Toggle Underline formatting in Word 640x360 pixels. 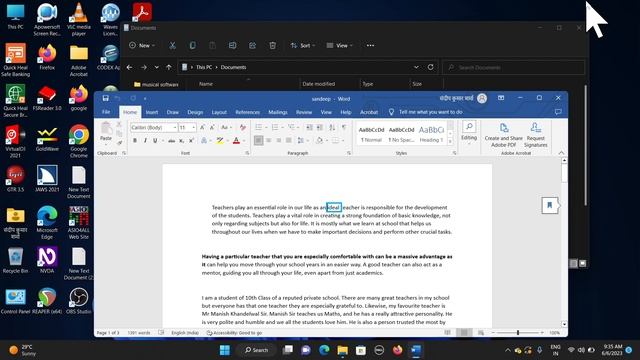coord(155,141)
